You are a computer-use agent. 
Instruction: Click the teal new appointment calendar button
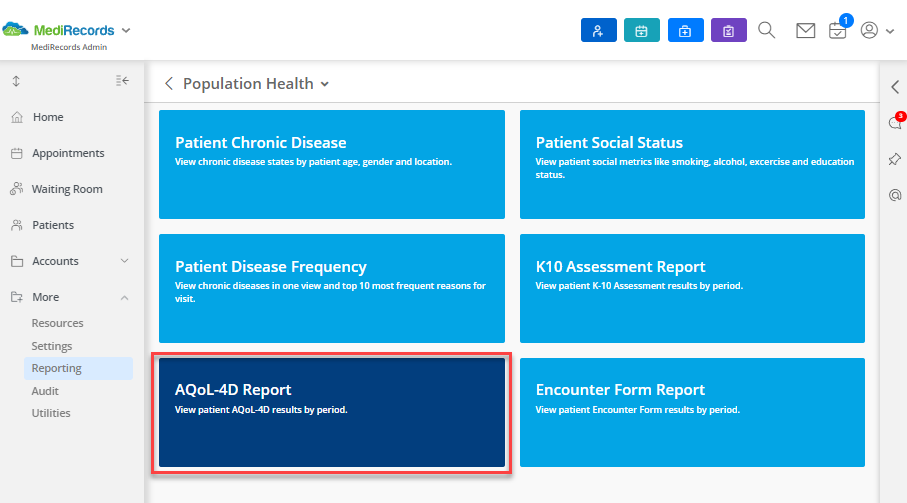pyautogui.click(x=641, y=31)
